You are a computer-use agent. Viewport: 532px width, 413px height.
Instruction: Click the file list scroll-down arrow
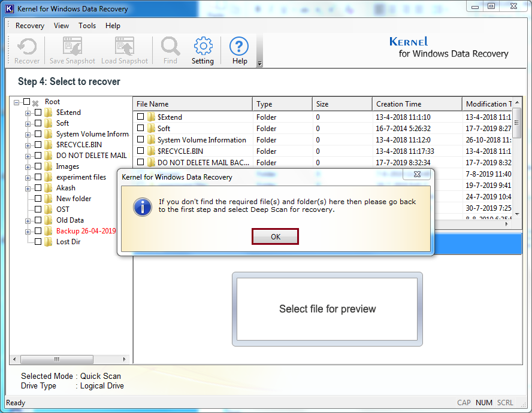click(517, 214)
